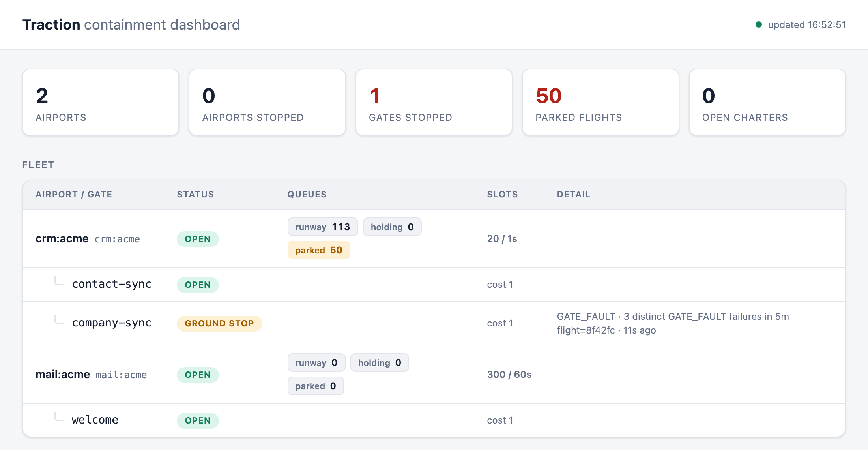Click the updated 16:52:51 timestamp
The width and height of the screenshot is (868, 450).
[x=807, y=25]
